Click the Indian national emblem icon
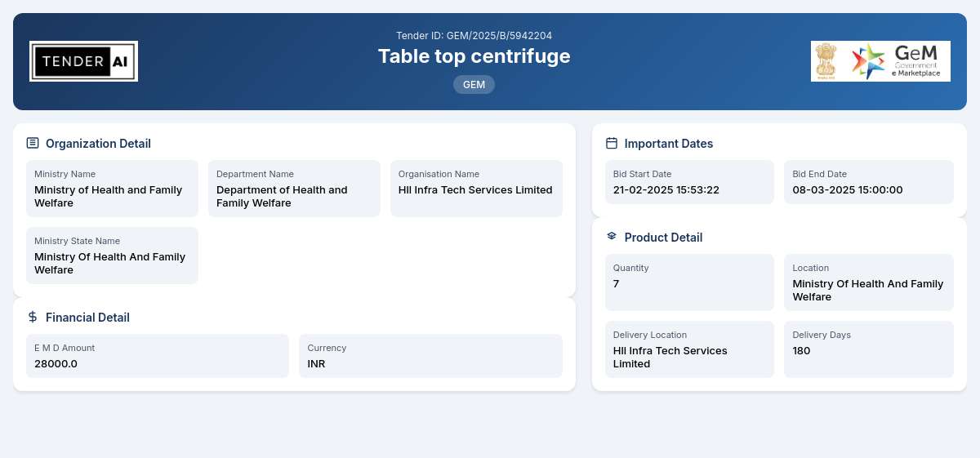Screen dimensions: 980x458 [x=827, y=61]
